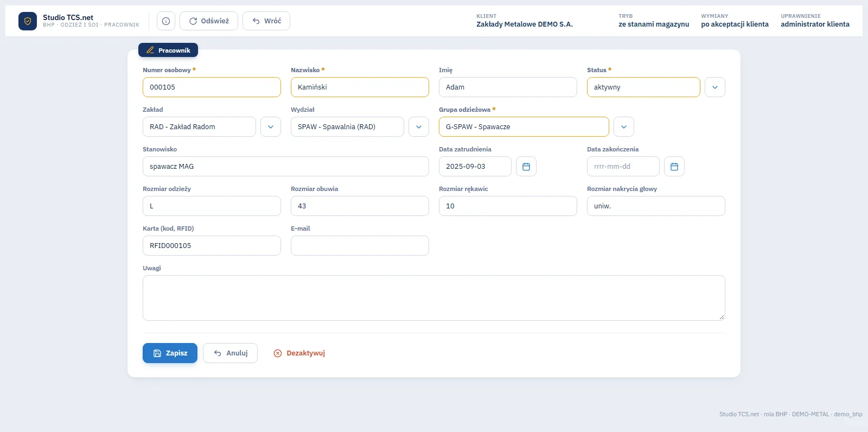The width and height of the screenshot is (868, 432).
Task: Open the info circle icon button
Action: (x=166, y=21)
